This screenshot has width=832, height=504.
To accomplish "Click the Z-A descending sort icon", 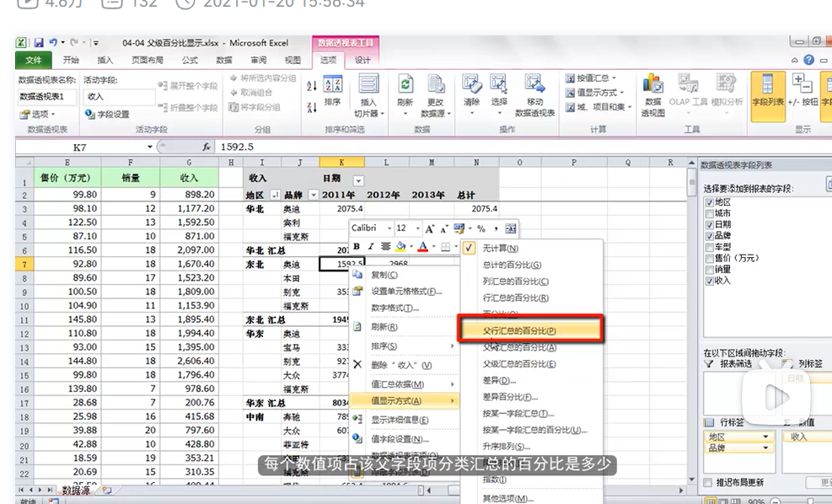I will point(312,107).
